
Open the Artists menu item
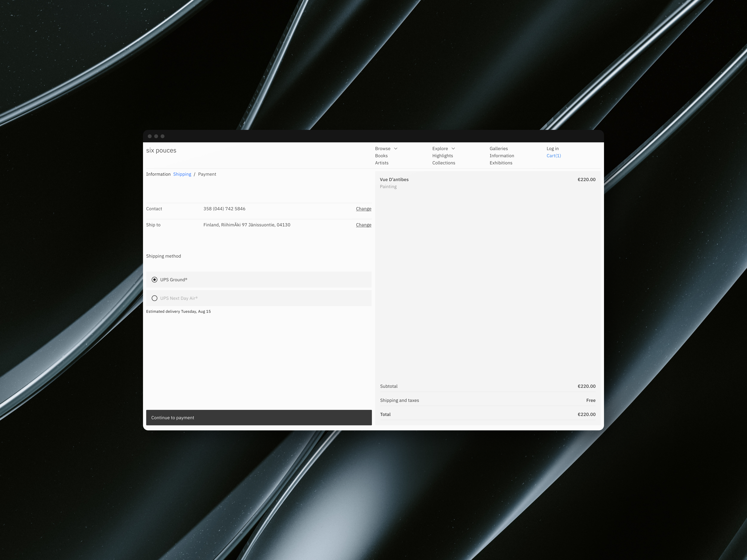tap(382, 163)
